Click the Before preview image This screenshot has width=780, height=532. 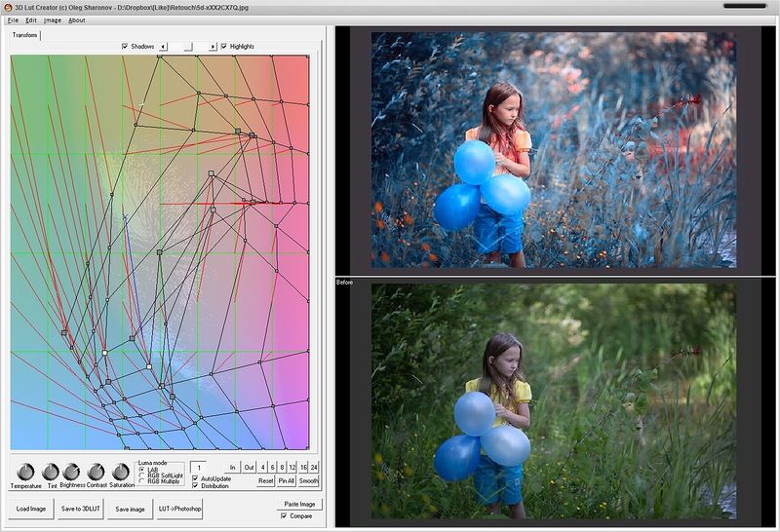[x=554, y=401]
